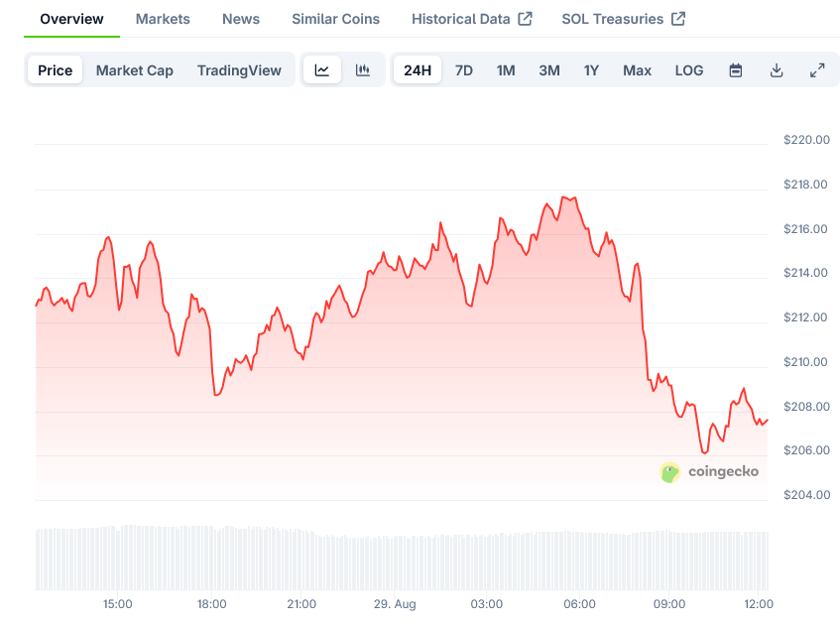Click the $218.00 price axis label
This screenshot has height=624, width=840.
pos(805,185)
